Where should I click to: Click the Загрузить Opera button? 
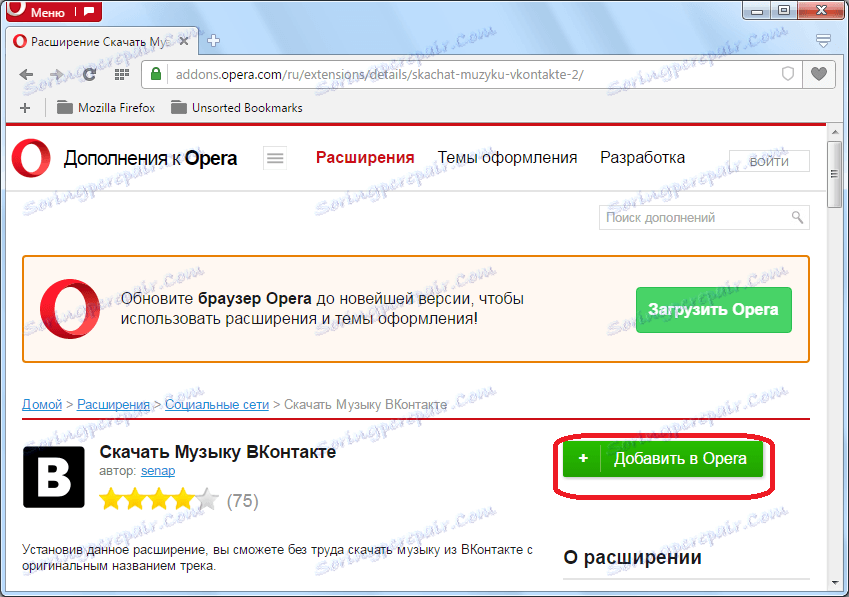tap(713, 310)
